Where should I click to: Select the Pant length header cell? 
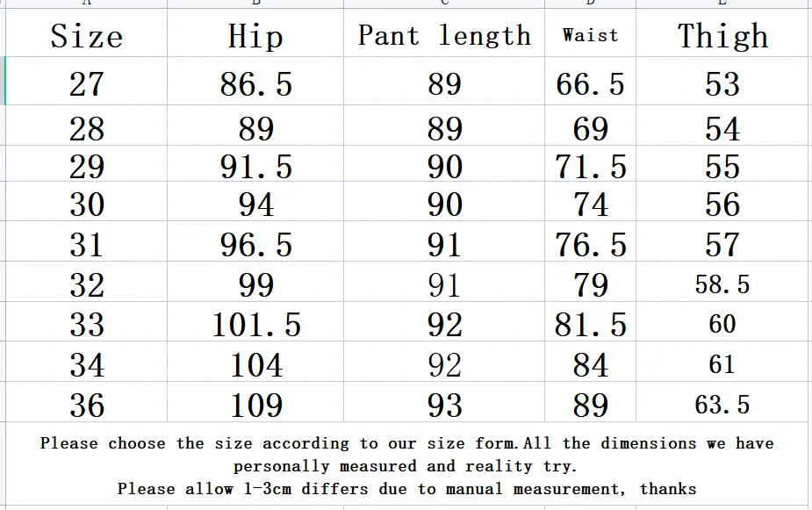pyautogui.click(x=444, y=36)
